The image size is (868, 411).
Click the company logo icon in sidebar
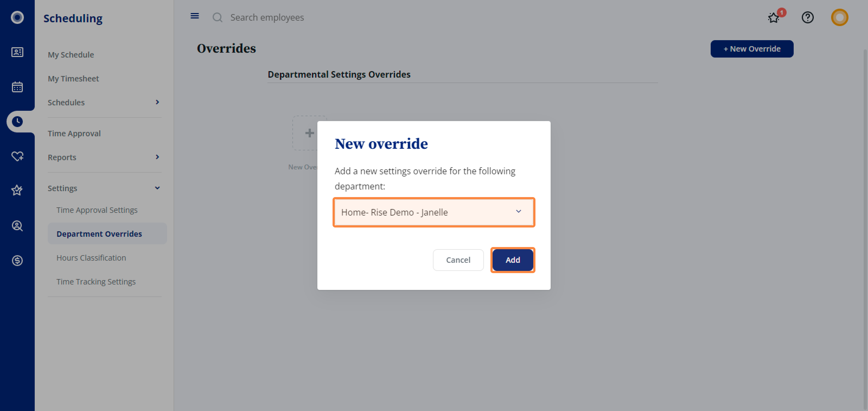[17, 17]
